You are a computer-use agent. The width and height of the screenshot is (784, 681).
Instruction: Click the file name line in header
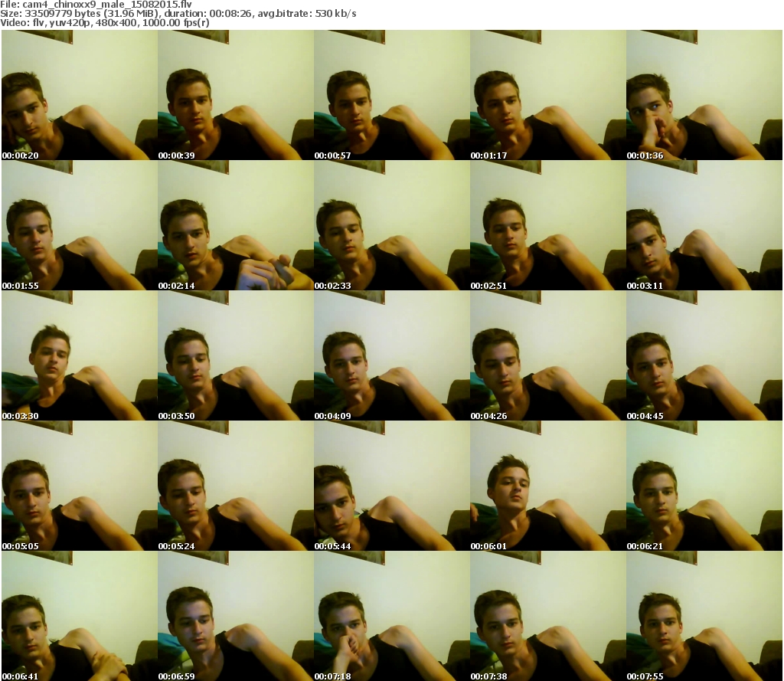(96, 5)
